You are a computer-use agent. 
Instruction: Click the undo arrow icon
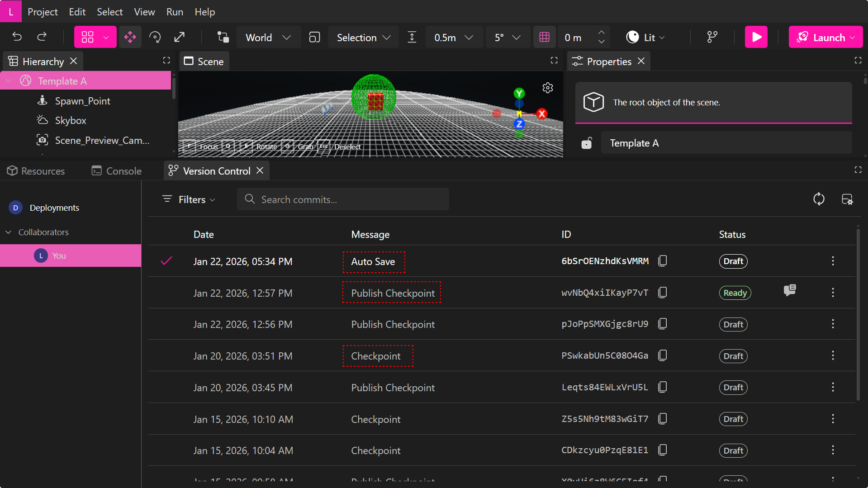pos(17,37)
